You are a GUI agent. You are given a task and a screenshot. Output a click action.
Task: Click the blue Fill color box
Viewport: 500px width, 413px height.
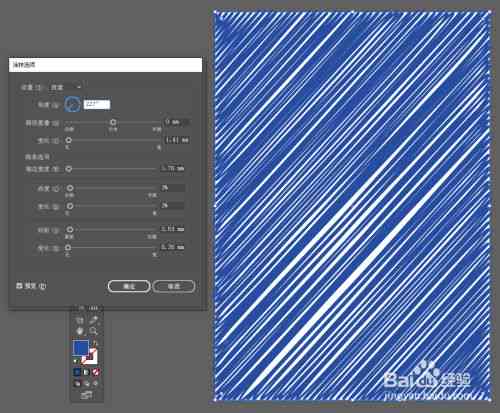(x=81, y=348)
